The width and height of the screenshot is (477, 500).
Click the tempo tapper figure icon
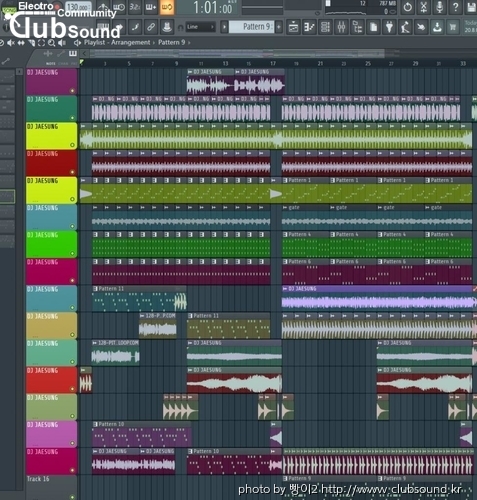(405, 27)
